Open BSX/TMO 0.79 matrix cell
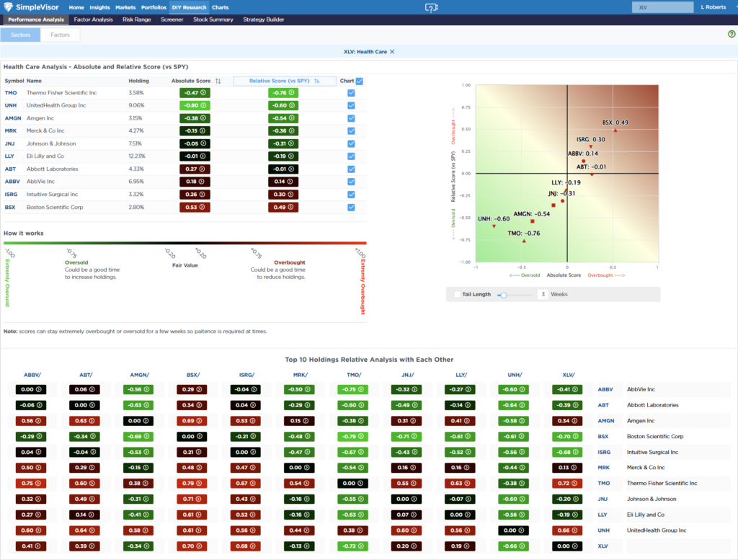This screenshot has height=560, width=738. [192, 484]
